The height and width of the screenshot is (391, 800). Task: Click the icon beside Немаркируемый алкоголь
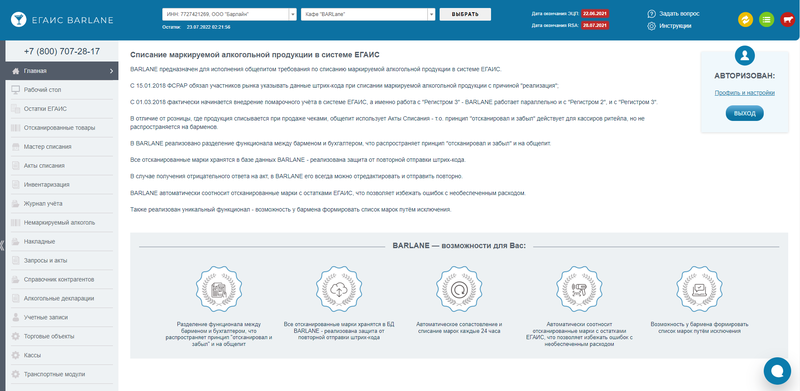point(15,223)
